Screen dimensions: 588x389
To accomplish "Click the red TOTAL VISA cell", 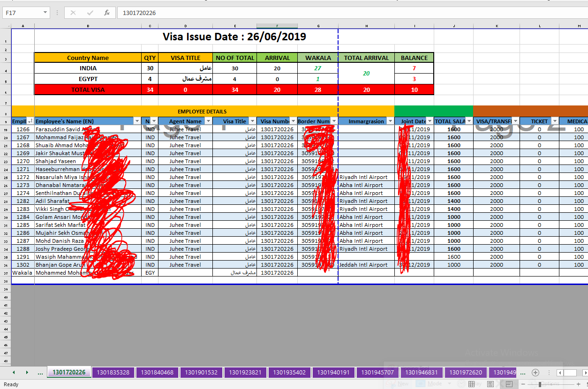I will (88, 90).
